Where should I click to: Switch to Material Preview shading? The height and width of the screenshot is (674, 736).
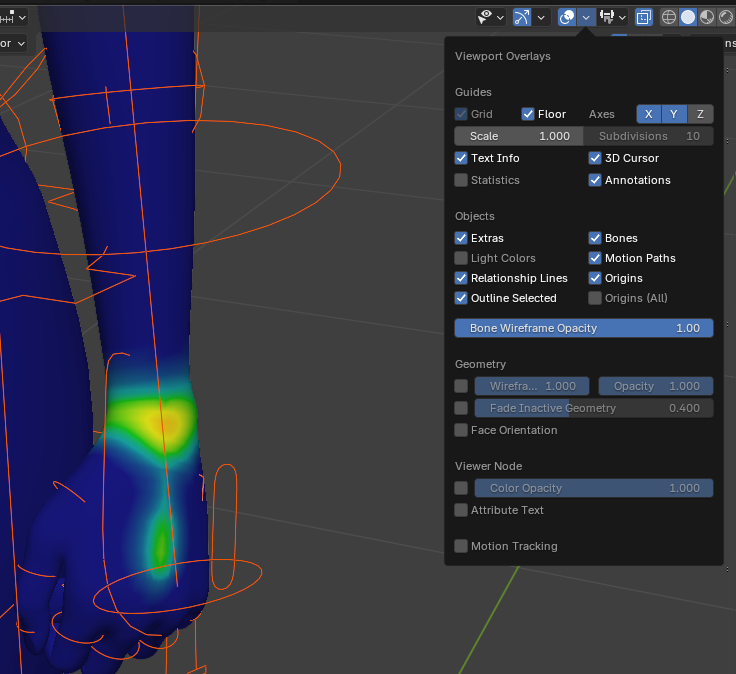707,17
